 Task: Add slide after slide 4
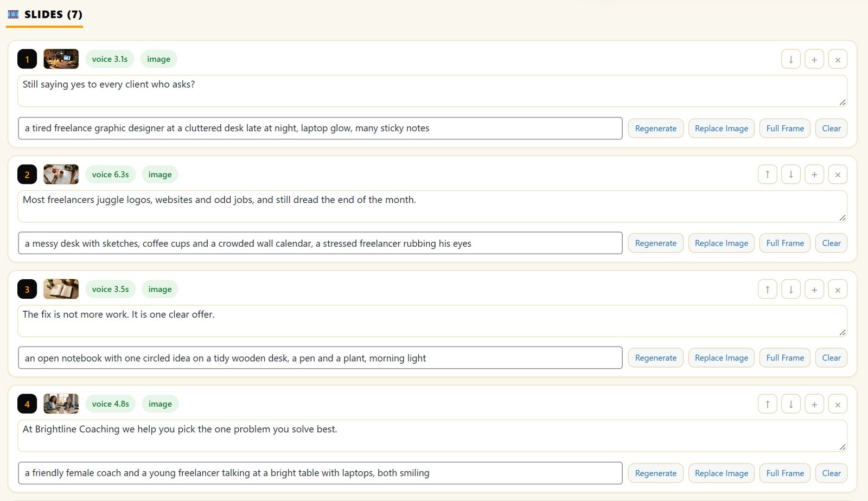[814, 404]
